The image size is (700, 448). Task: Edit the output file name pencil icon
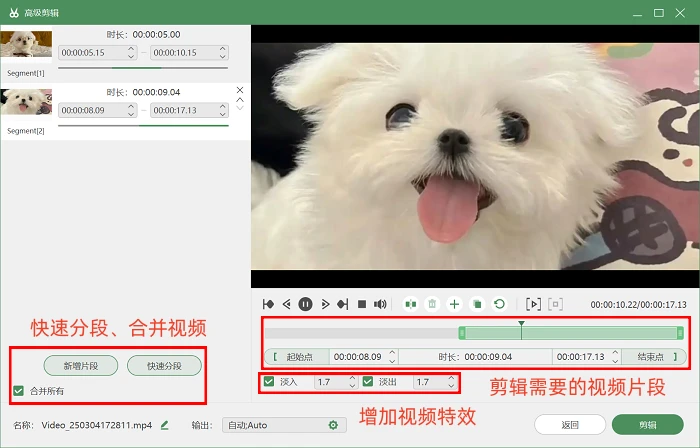165,425
